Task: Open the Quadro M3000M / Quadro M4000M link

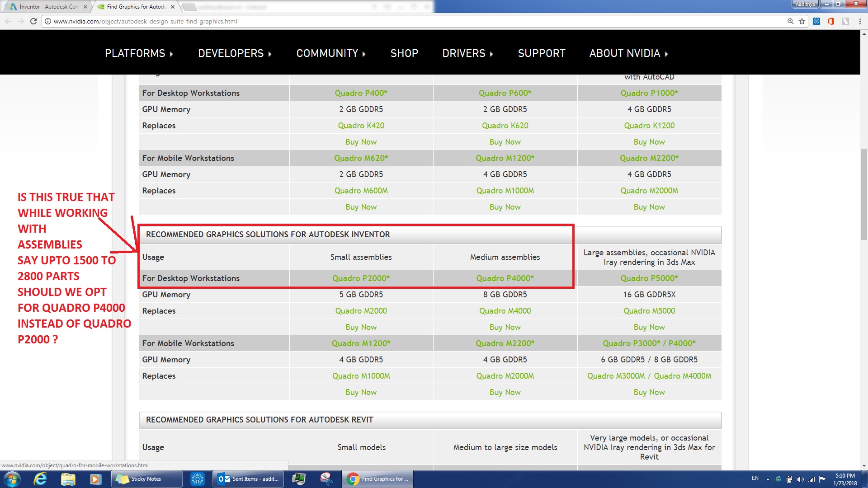Action: [649, 376]
